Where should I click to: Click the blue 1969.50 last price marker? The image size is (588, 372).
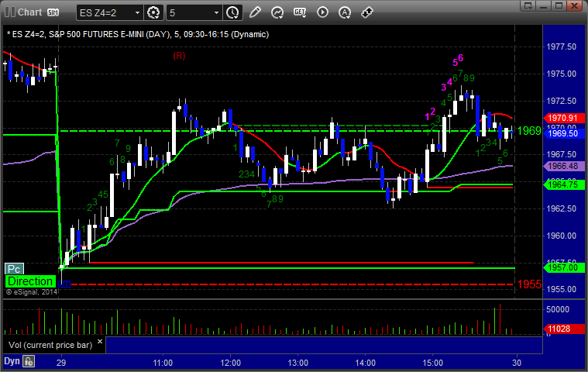[564, 133]
